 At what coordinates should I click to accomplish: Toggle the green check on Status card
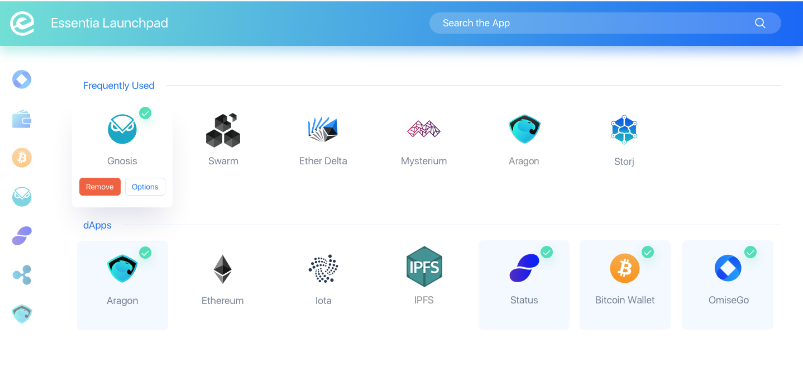(x=547, y=252)
